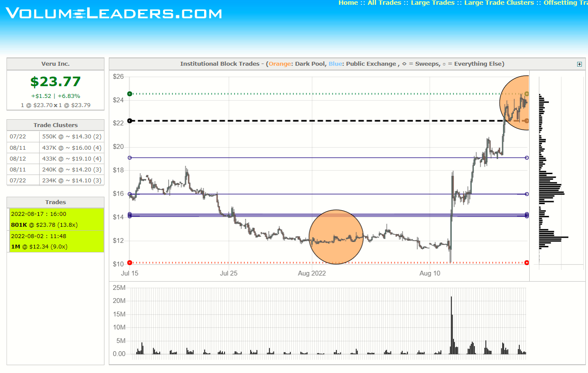Screen dimensions: 588x373
Task: Select the 07/22 550K @ $14.30 cluster row
Action: pos(55,136)
